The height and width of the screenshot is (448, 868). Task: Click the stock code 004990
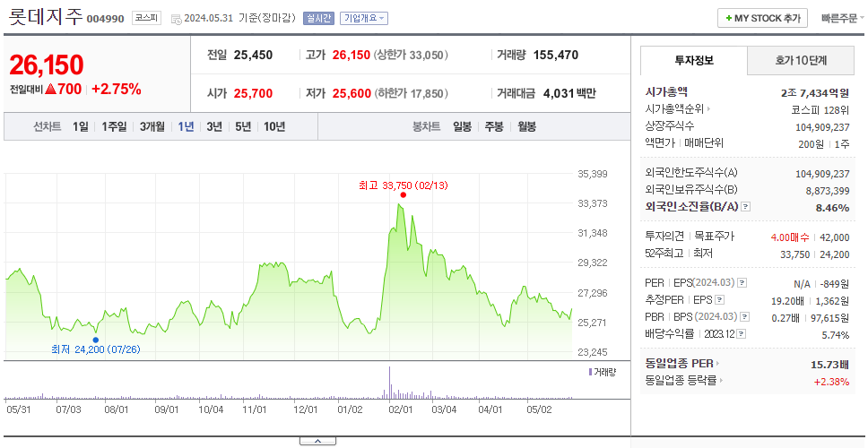pos(105,20)
